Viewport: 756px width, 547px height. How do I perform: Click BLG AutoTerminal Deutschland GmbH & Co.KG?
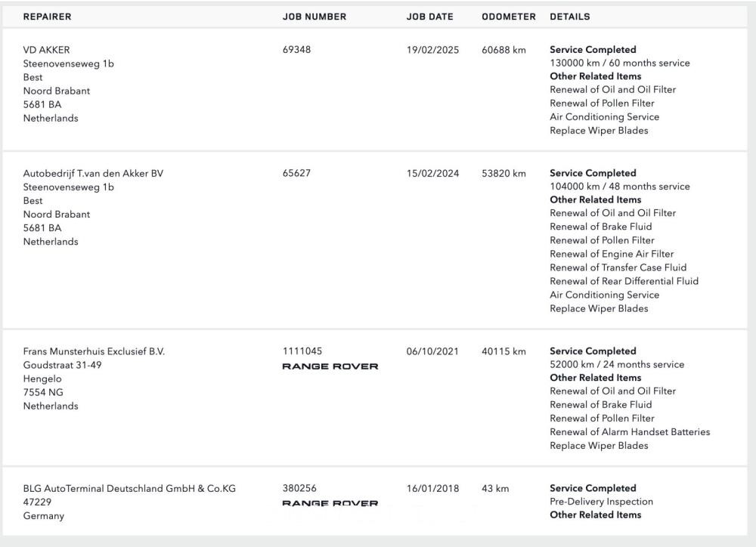tap(129, 488)
